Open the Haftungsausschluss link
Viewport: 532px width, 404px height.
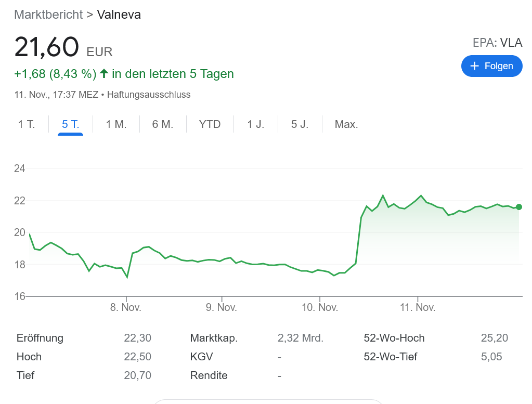149,95
